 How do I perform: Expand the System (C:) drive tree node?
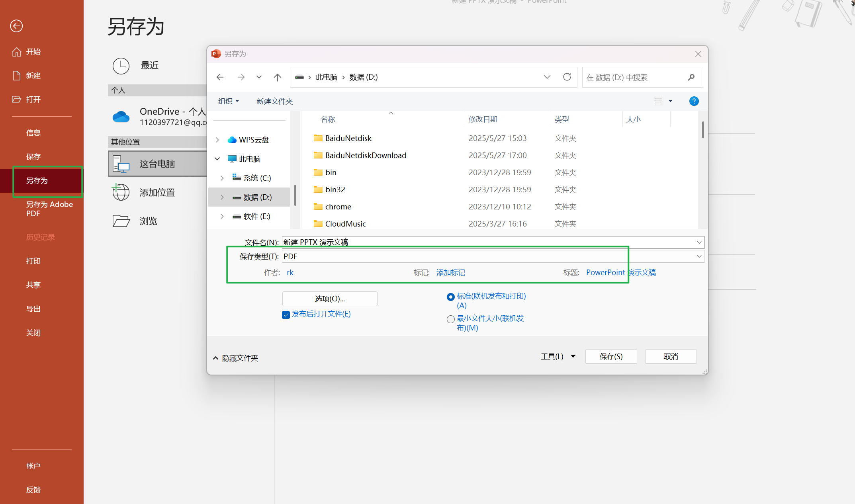[222, 178]
